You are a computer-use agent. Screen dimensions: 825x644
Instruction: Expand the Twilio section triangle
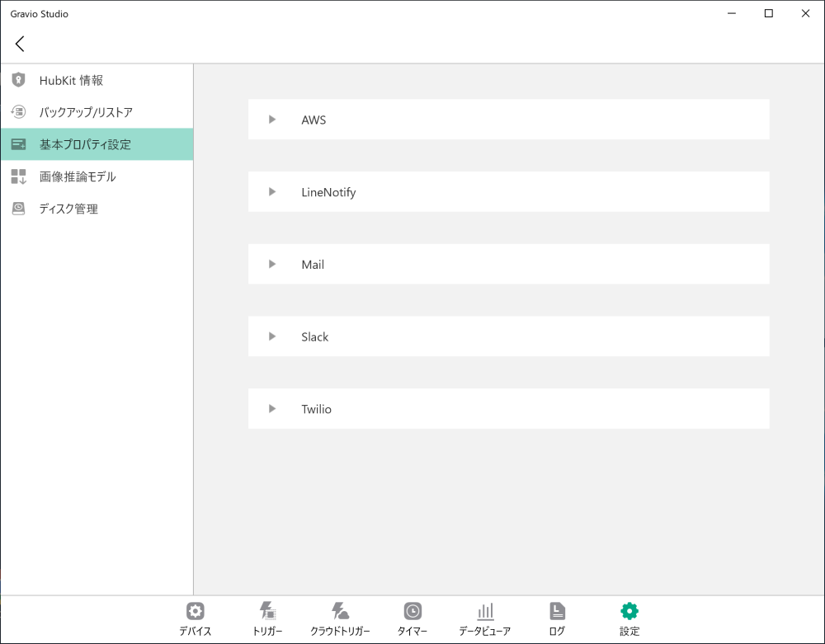(272, 408)
